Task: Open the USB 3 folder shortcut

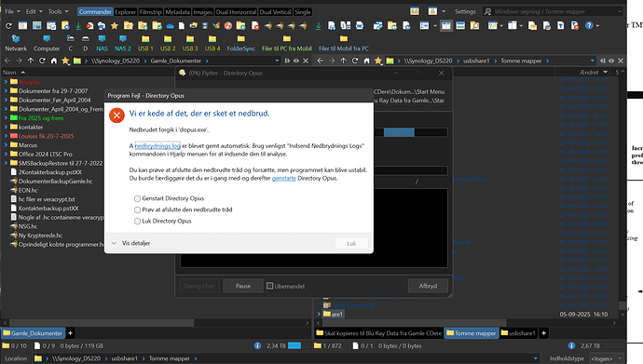Action: 190,44
